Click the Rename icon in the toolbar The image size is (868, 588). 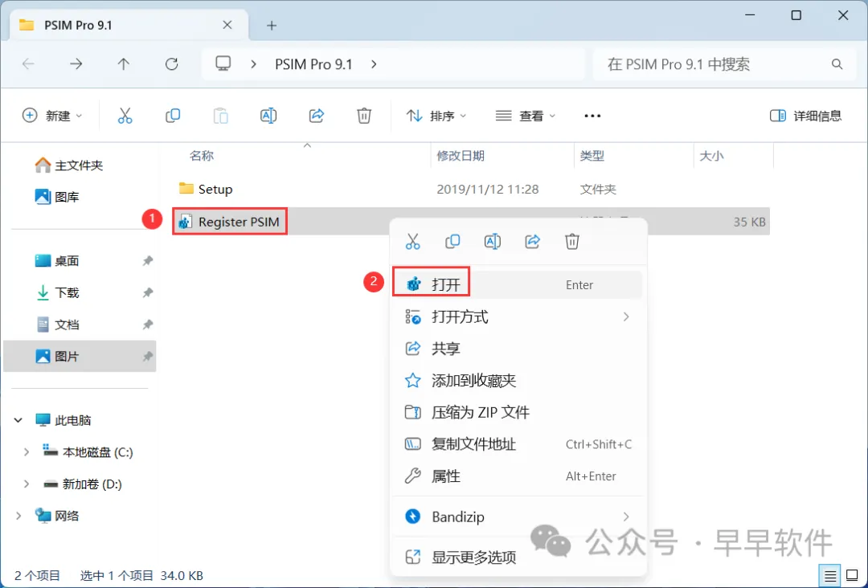[268, 116]
